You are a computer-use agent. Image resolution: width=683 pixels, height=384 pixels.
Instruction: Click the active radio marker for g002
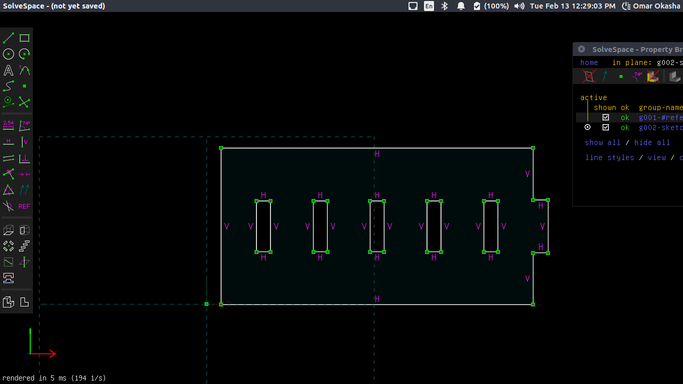pos(588,128)
